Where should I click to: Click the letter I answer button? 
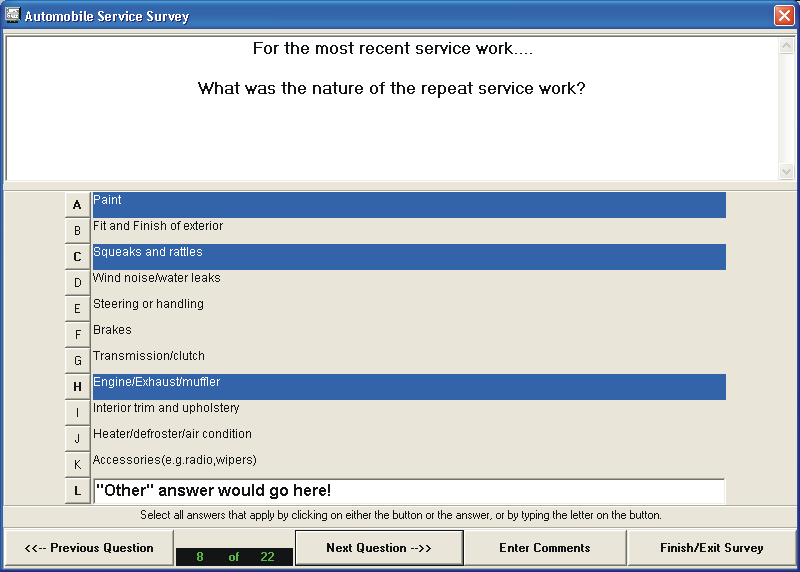coord(78,413)
